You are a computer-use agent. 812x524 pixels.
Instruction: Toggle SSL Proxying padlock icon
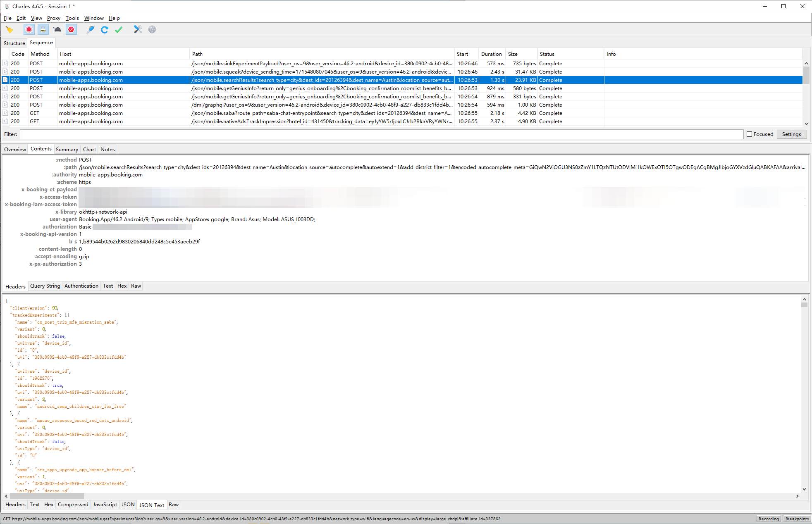pyautogui.click(x=43, y=29)
